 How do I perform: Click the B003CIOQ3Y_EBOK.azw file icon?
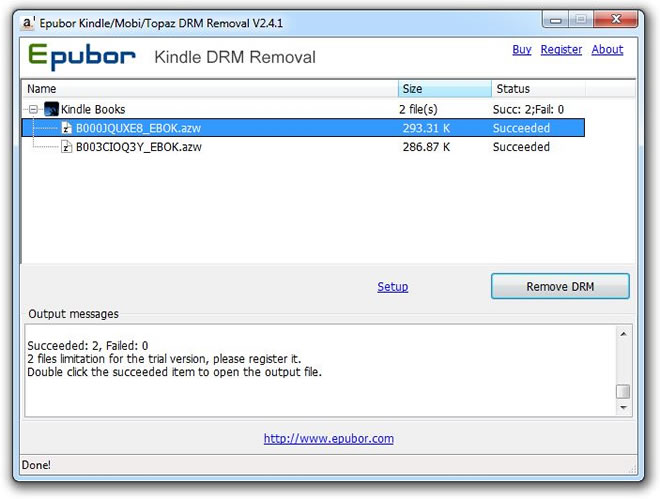(x=67, y=146)
